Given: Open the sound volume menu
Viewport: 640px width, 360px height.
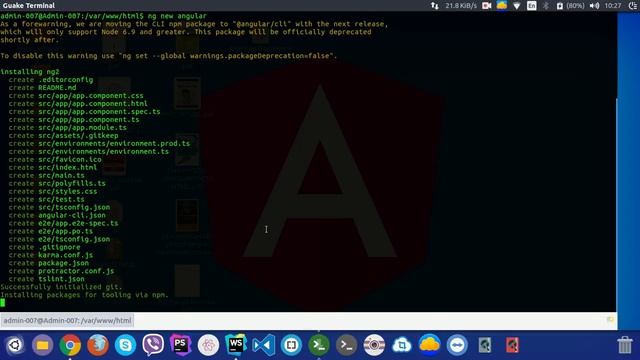Looking at the screenshot, I should coord(594,6).
